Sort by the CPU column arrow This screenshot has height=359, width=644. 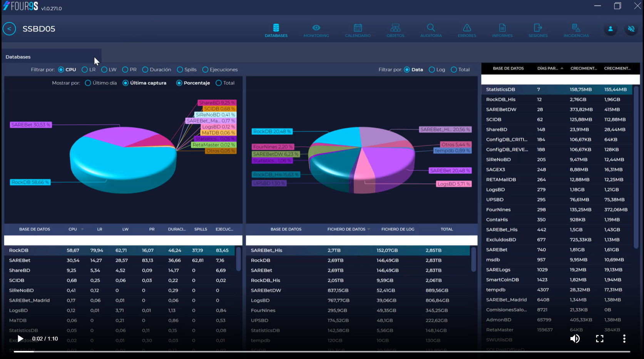pyautogui.click(x=82, y=229)
